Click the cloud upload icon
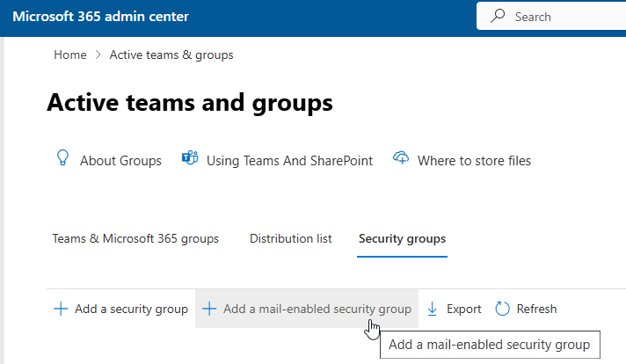The height and width of the screenshot is (364, 626). (402, 159)
